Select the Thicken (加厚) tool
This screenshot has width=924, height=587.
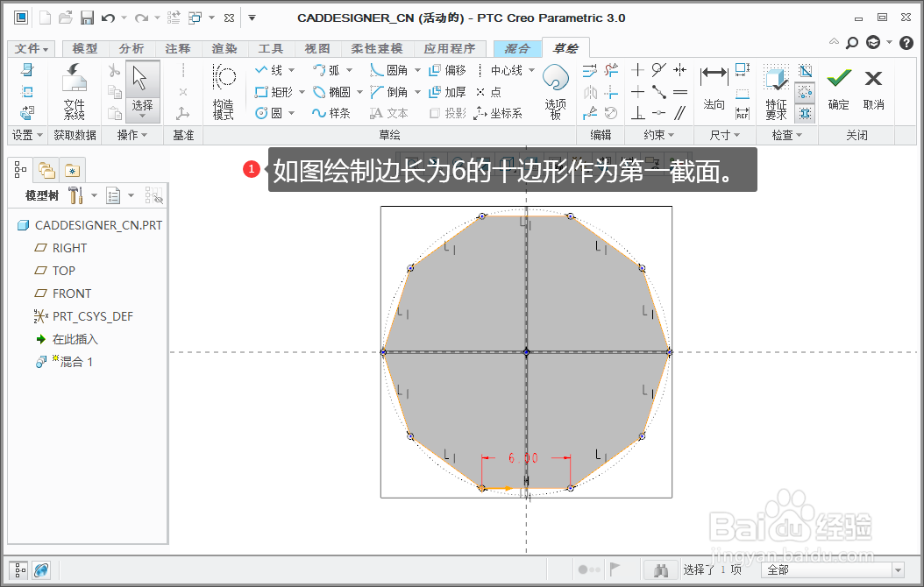coord(447,92)
